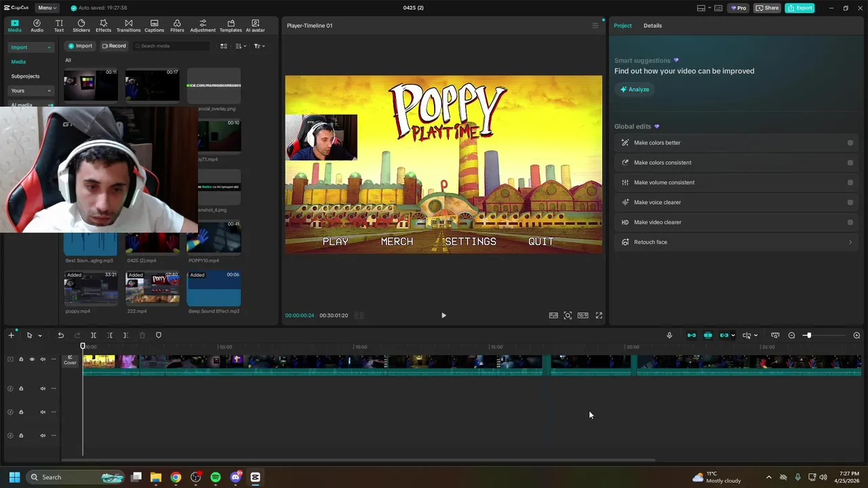The width and height of the screenshot is (868, 488).
Task: Open the Effects panel
Action: (x=103, y=26)
